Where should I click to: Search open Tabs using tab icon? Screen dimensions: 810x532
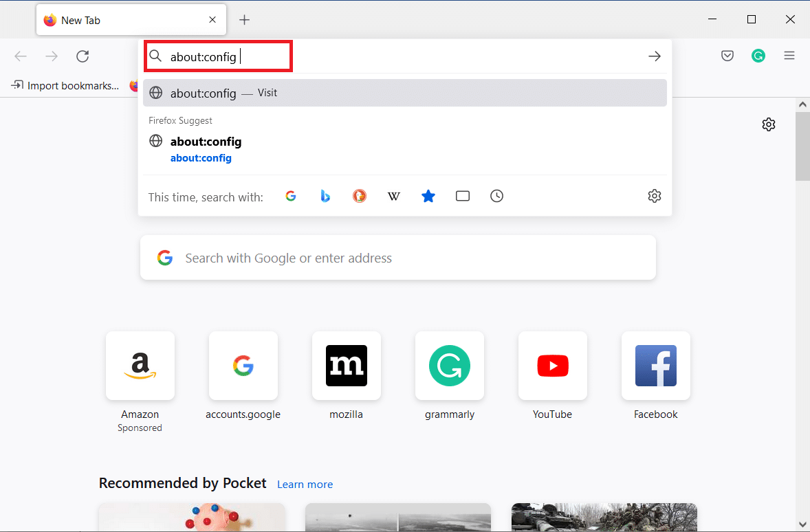click(x=463, y=197)
